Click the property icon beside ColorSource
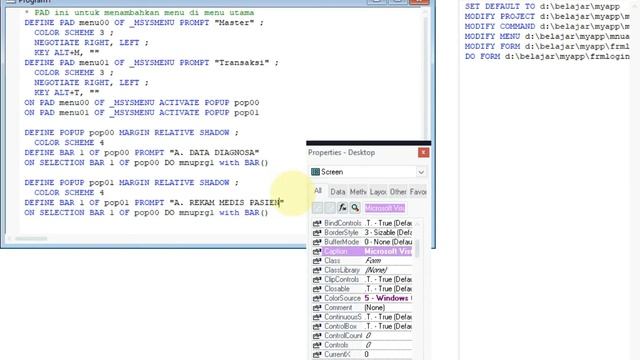 317,298
